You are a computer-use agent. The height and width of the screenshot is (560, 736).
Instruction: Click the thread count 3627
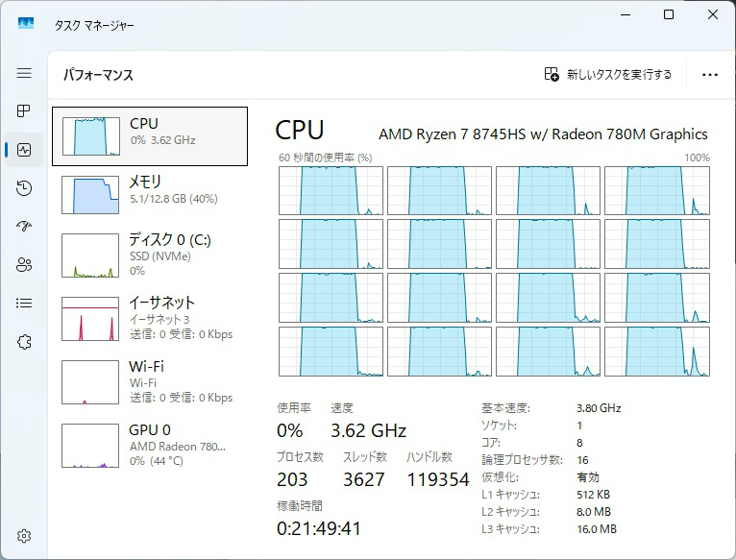coord(364,479)
